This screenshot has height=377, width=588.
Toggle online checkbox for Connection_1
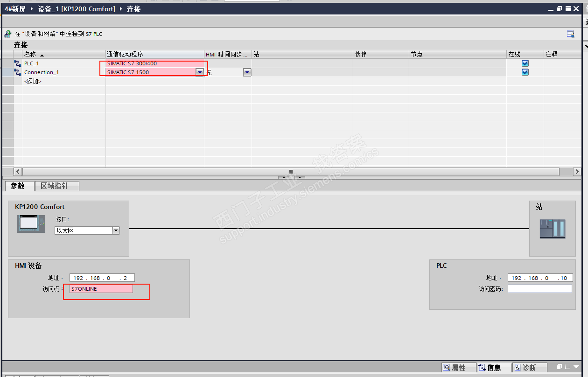click(525, 72)
